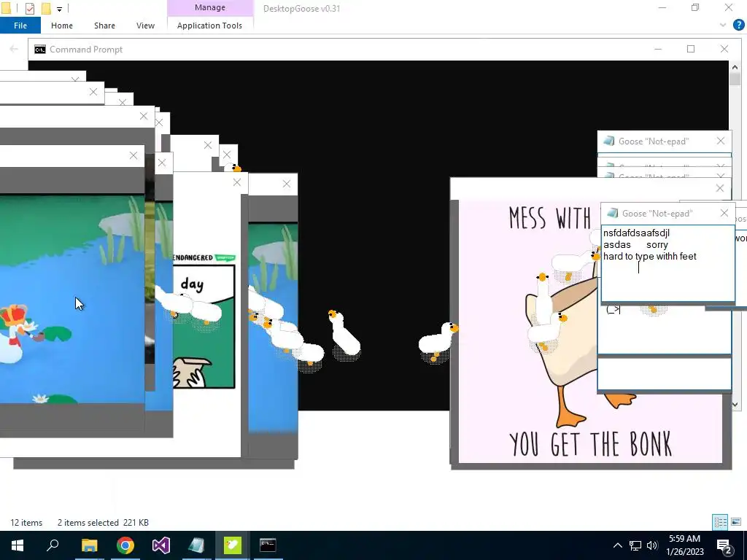The width and height of the screenshot is (747, 560).
Task: Click the Command Prompt scrollbar up arrow
Action: pos(735,67)
